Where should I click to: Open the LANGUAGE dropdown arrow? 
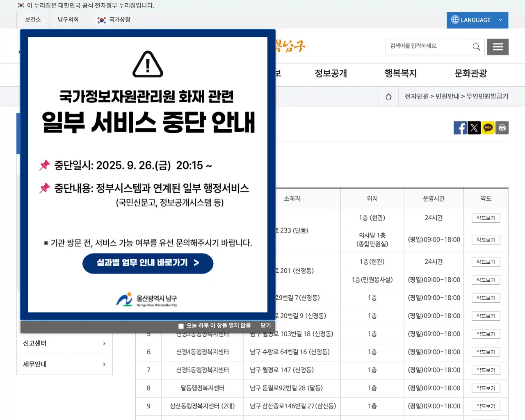click(500, 20)
